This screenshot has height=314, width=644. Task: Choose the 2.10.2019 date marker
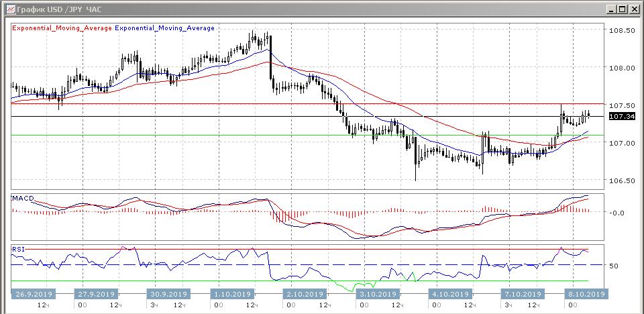[303, 294]
